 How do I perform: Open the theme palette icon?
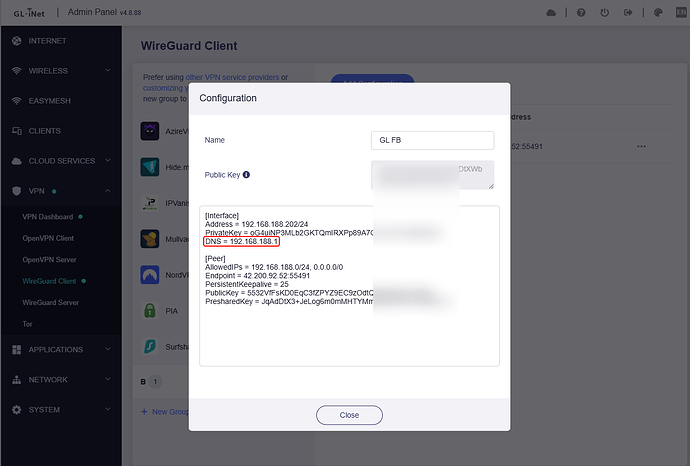656,13
